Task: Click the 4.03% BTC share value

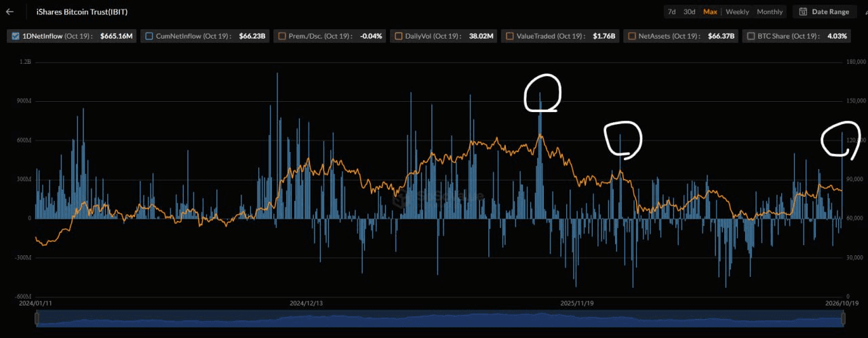Action: click(x=837, y=36)
